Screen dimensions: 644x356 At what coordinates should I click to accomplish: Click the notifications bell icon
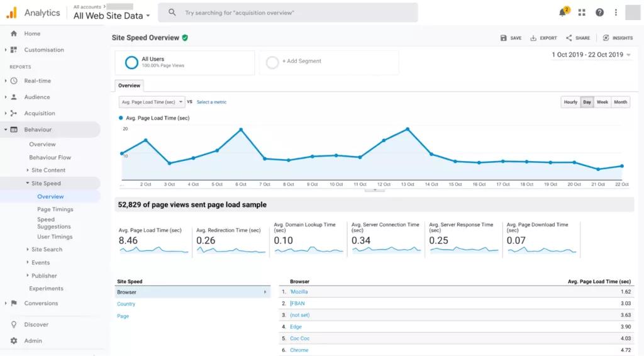click(563, 13)
